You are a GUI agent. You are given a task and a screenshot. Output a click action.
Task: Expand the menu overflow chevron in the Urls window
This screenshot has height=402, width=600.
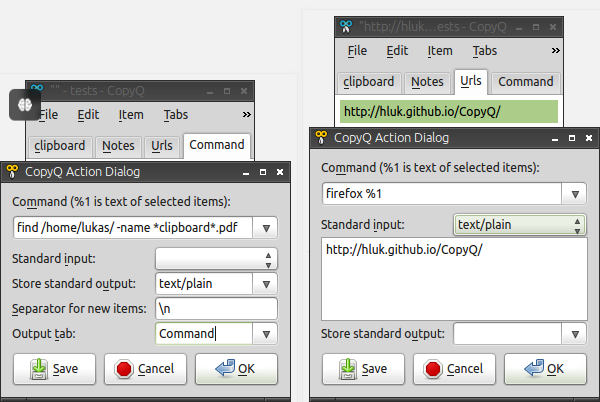coord(556,50)
